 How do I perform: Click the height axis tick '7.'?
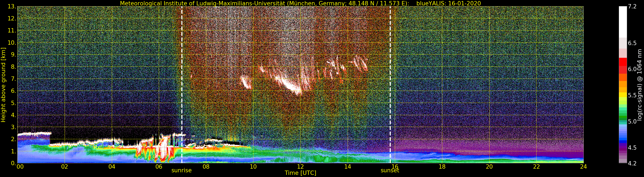click(x=14, y=79)
